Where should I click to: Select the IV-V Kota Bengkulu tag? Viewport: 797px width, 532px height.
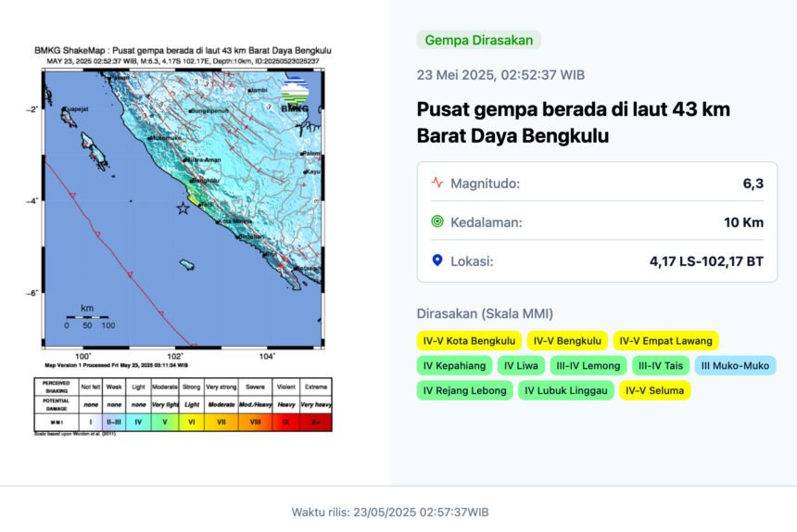click(x=469, y=341)
